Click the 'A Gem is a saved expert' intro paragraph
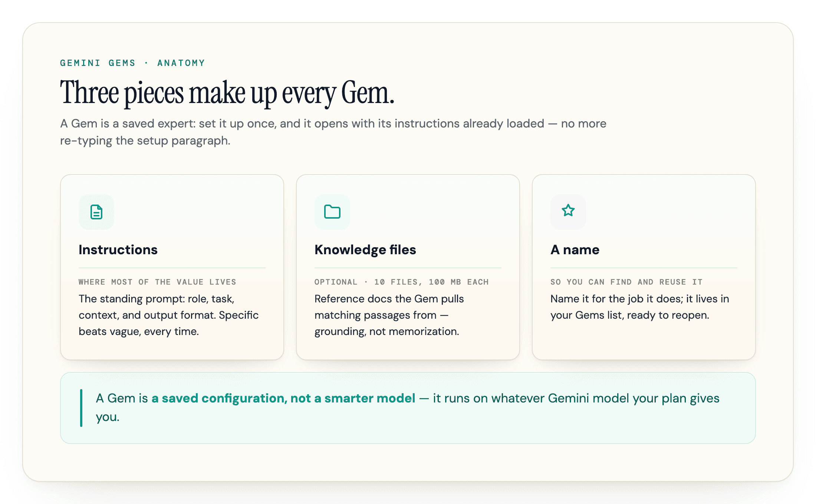 click(x=333, y=132)
